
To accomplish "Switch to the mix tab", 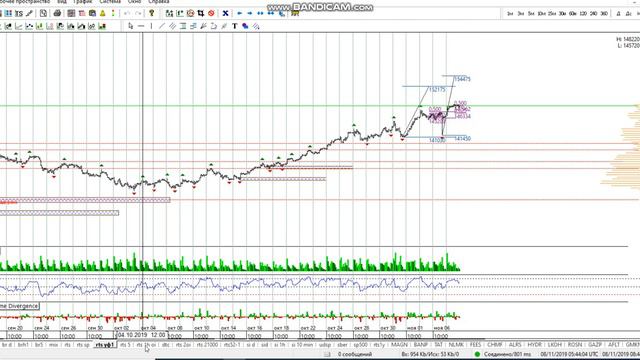I will (53, 345).
